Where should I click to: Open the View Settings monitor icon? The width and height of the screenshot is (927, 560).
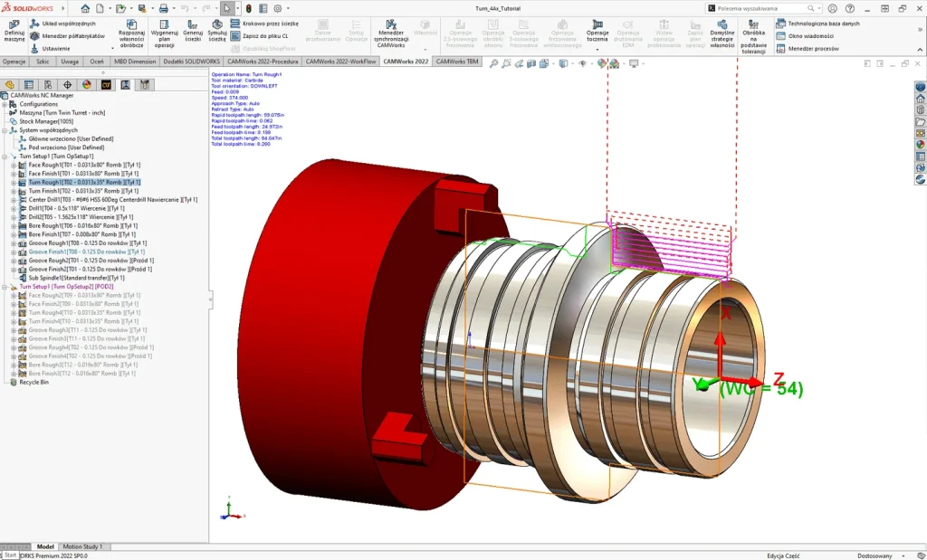634,63
